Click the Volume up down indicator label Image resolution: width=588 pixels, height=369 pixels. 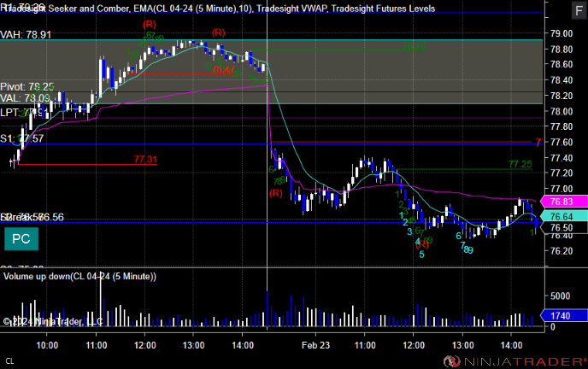[79, 277]
